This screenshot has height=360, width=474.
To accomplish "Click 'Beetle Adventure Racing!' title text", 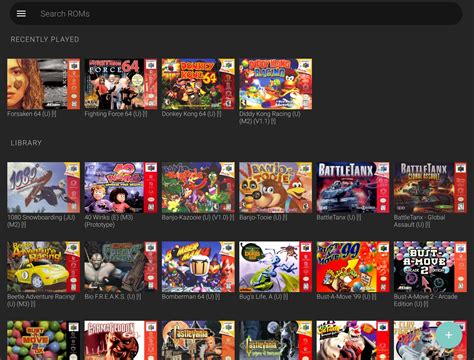I will (41, 300).
